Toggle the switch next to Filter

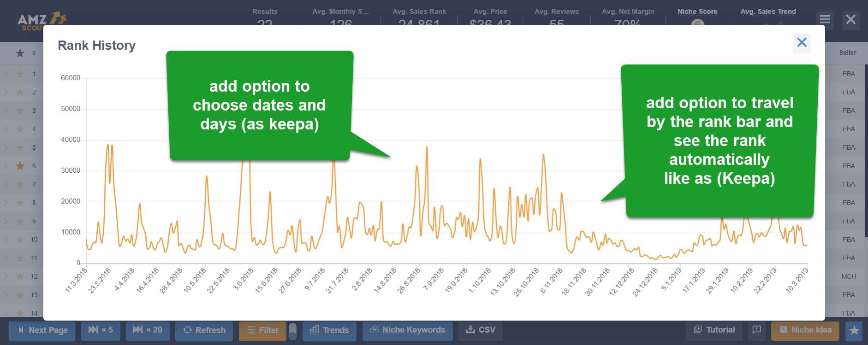pyautogui.click(x=292, y=331)
